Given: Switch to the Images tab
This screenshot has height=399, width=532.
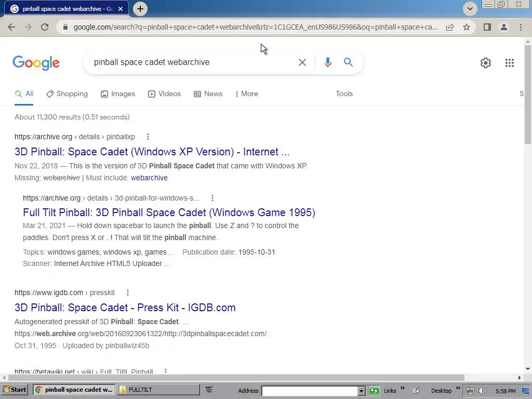Looking at the screenshot, I should (118, 94).
